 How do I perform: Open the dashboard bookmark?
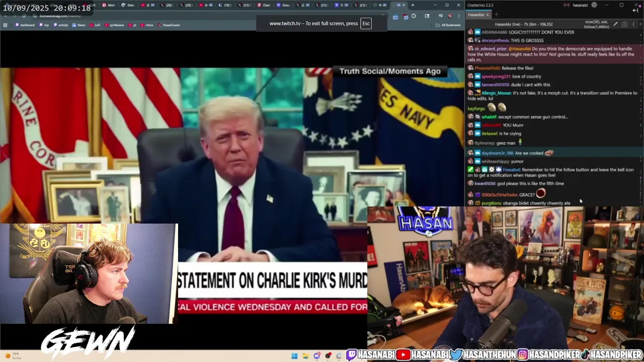pos(25,25)
